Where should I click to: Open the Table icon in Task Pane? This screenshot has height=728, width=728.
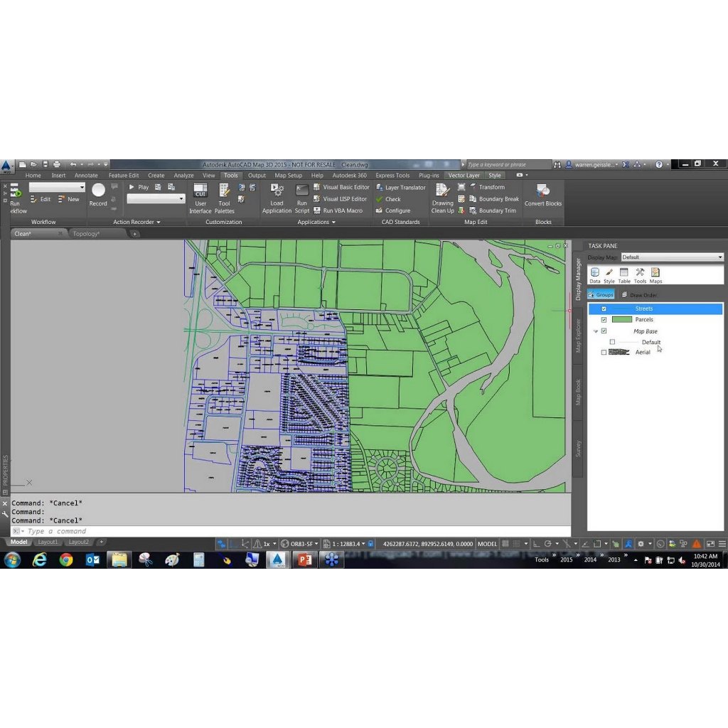pos(624,275)
